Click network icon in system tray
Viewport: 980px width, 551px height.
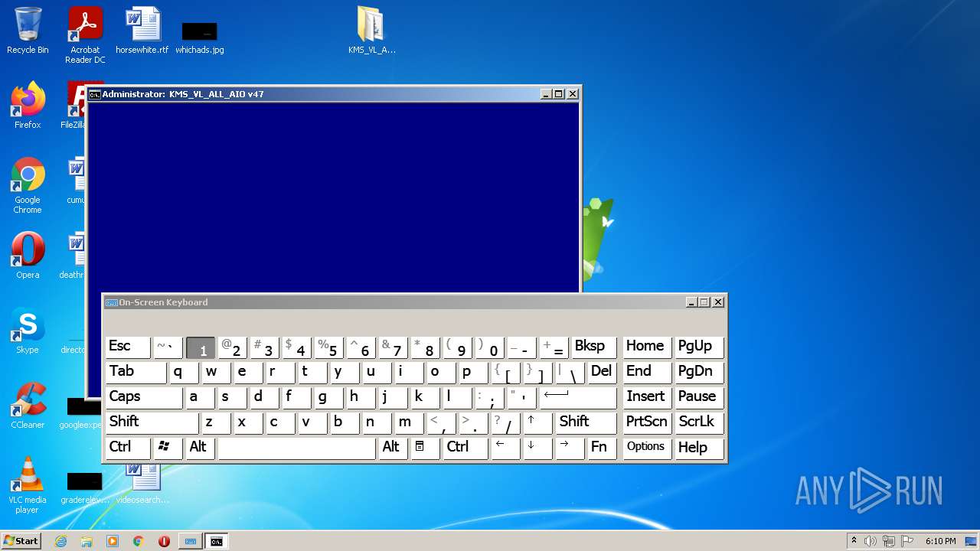coord(890,541)
